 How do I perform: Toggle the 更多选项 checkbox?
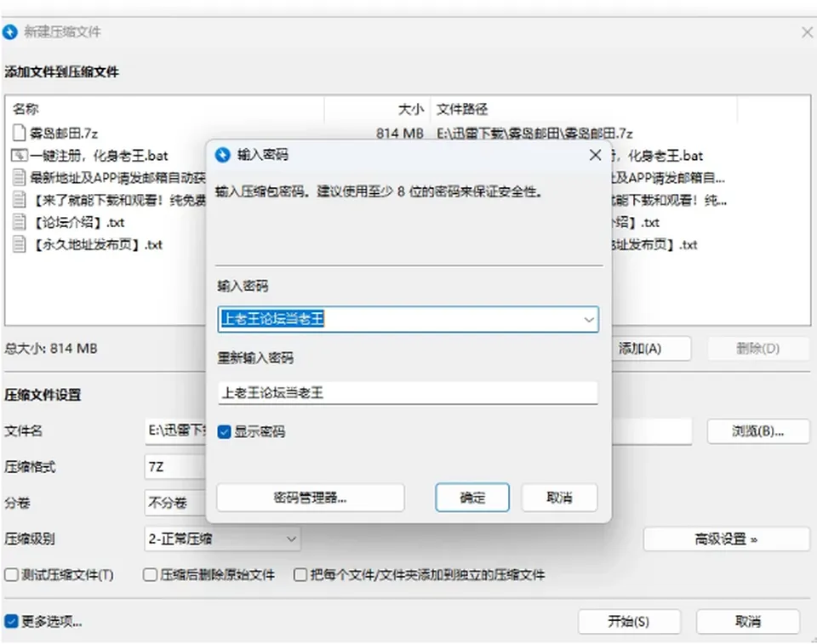tap(11, 621)
